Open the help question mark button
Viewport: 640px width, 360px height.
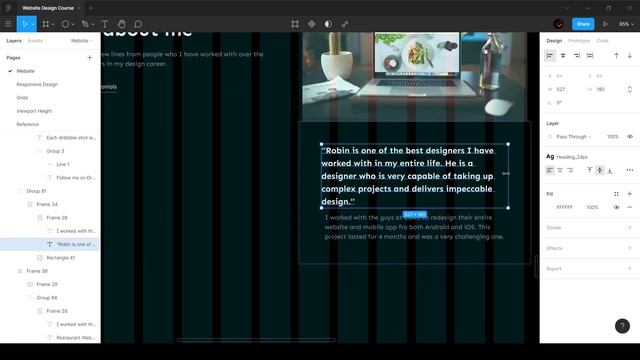click(x=622, y=326)
